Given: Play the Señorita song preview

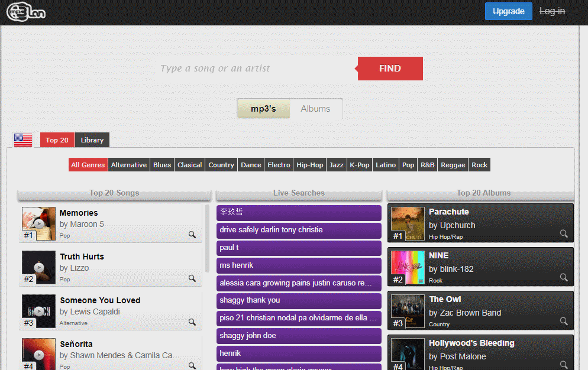Looking at the screenshot, I should [38, 354].
